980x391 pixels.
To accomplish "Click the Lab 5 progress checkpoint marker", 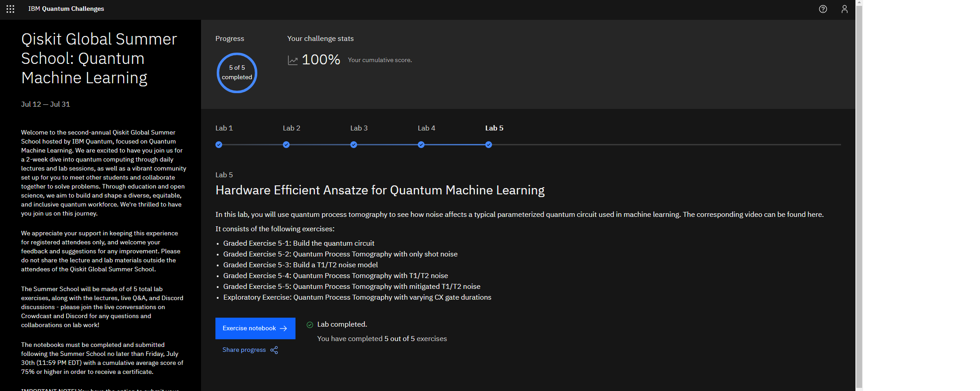I will tap(488, 145).
